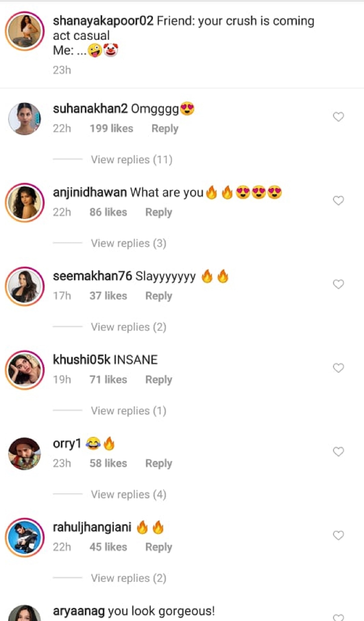This screenshot has width=364, height=621.
Task: Tap the heart on anjinidhawan's comment
Action: (338, 201)
